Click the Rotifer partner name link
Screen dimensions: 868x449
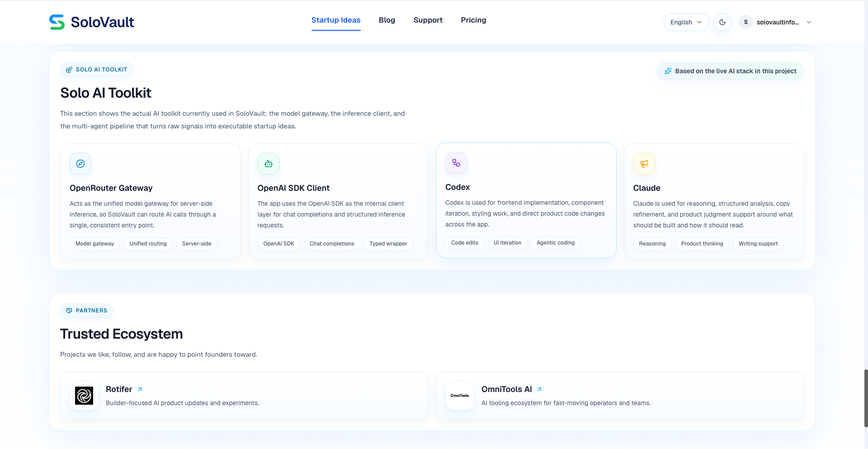tap(119, 389)
